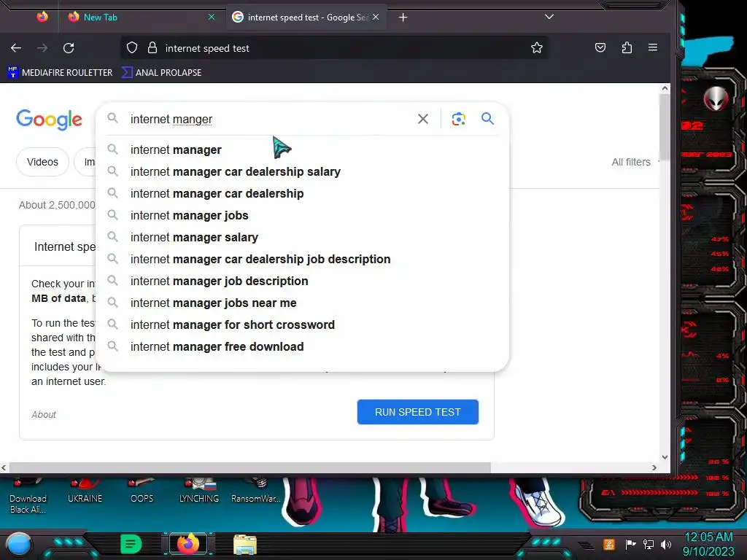
Task: Pick 'internet manager for short crossword' suggestion
Action: pos(303,324)
